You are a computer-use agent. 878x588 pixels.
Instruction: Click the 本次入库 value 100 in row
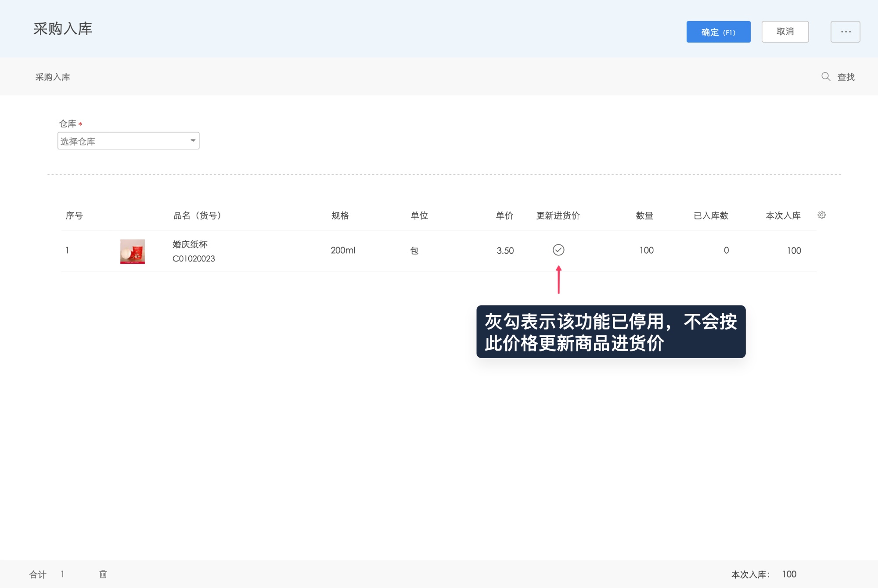(x=794, y=251)
